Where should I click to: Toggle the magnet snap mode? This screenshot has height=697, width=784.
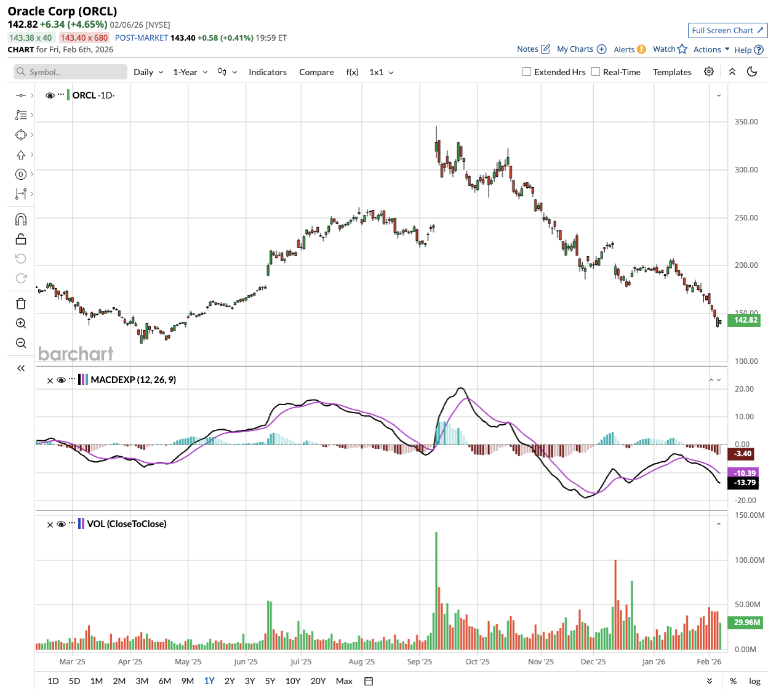click(x=20, y=220)
